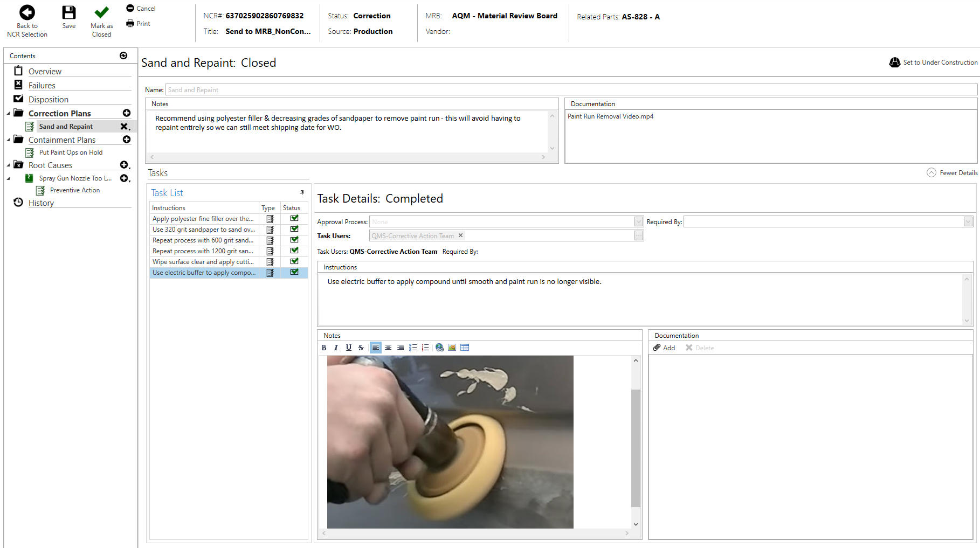
Task: Collapse the Correction Plans tree node
Action: pos(8,114)
